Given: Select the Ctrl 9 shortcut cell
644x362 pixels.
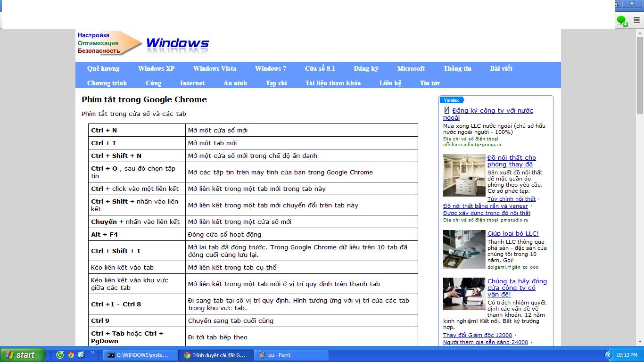Looking at the screenshot, I should click(x=137, y=321).
